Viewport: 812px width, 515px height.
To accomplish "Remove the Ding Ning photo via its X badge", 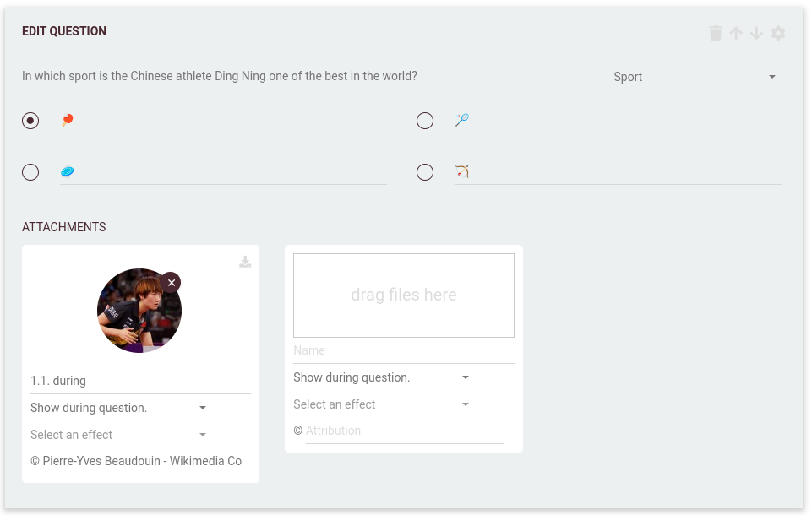I will pos(172,282).
